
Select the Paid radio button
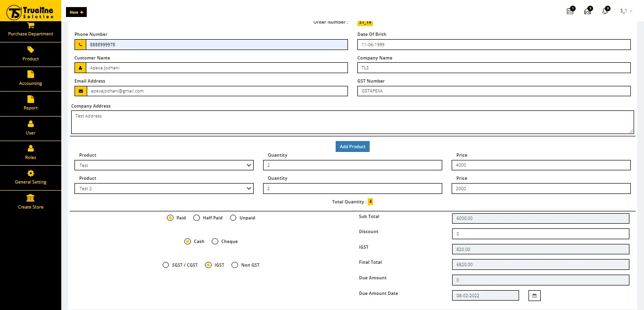pyautogui.click(x=170, y=218)
